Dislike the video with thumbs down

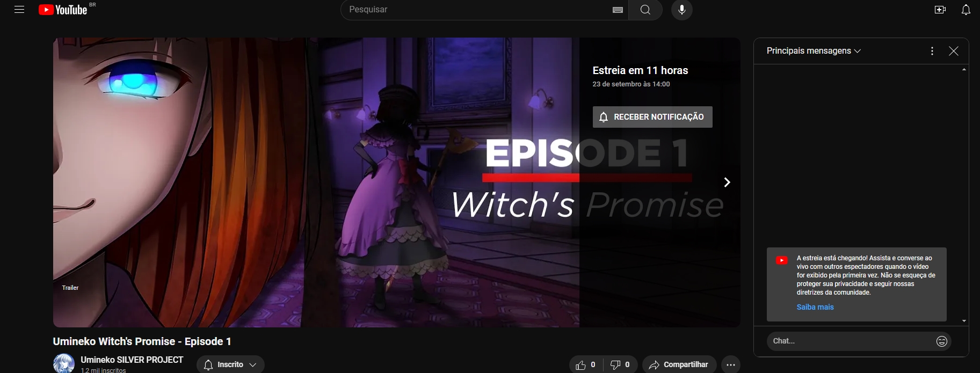click(x=620, y=365)
